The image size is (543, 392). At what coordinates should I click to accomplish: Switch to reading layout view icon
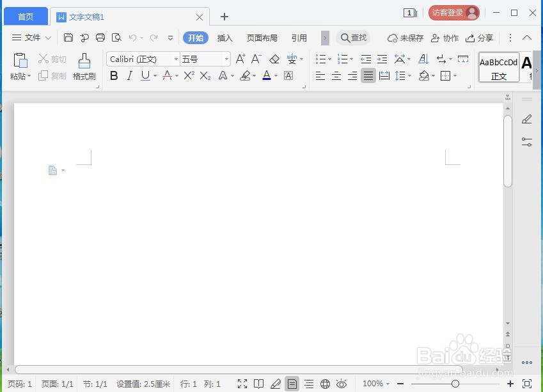(x=258, y=383)
